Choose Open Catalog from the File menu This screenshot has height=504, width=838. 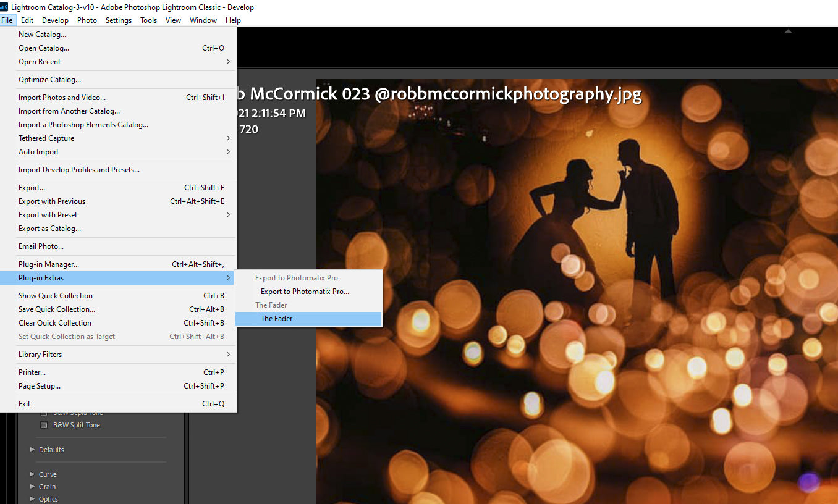point(118,48)
